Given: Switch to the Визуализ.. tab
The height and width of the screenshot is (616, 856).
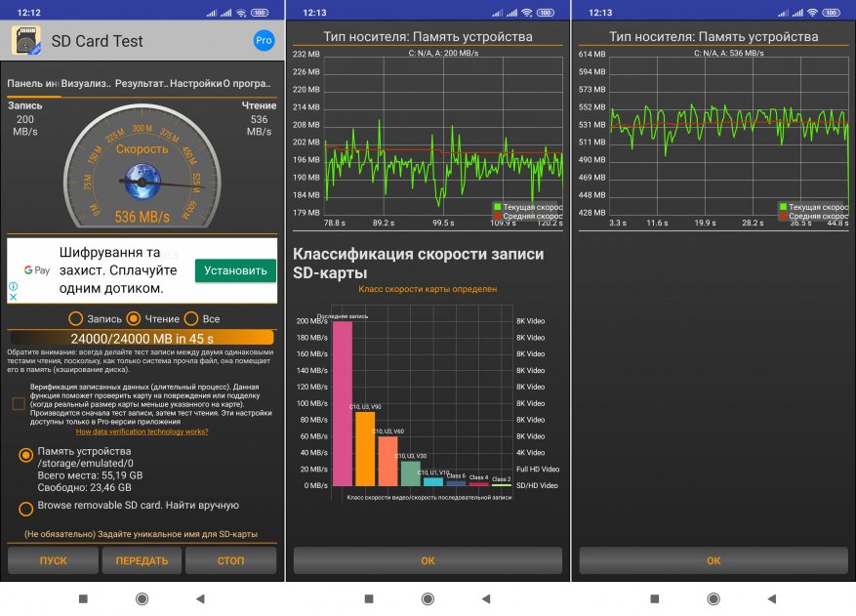Looking at the screenshot, I should point(86,84).
